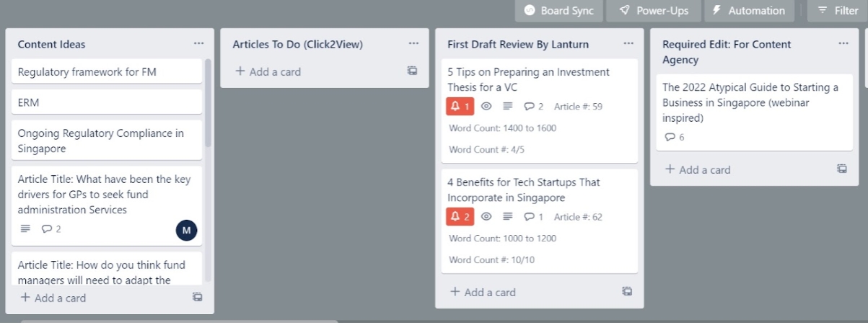This screenshot has width=868, height=325.
Task: Click comments icon on Article 59 card
Action: (533, 107)
